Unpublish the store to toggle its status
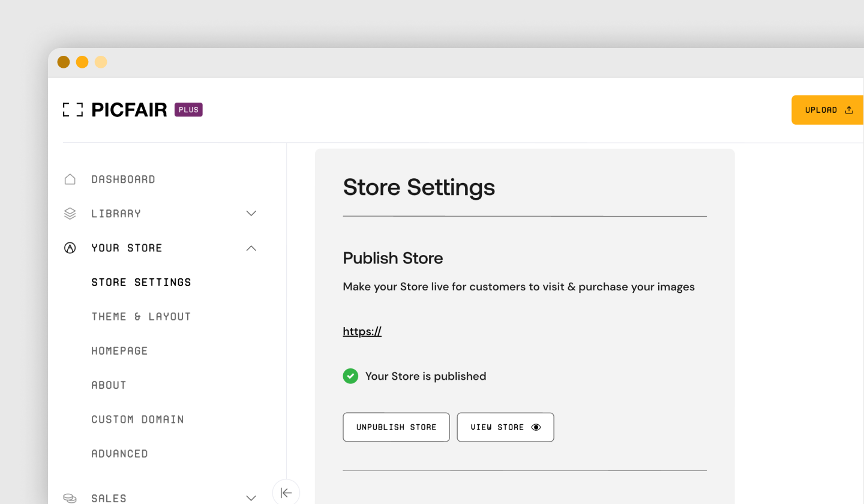The height and width of the screenshot is (504, 864). [396, 427]
